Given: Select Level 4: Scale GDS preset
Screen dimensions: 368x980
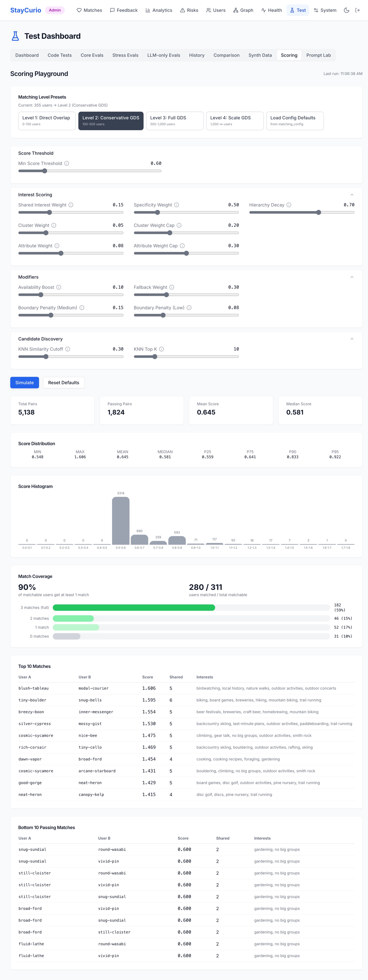Looking at the screenshot, I should point(235,121).
